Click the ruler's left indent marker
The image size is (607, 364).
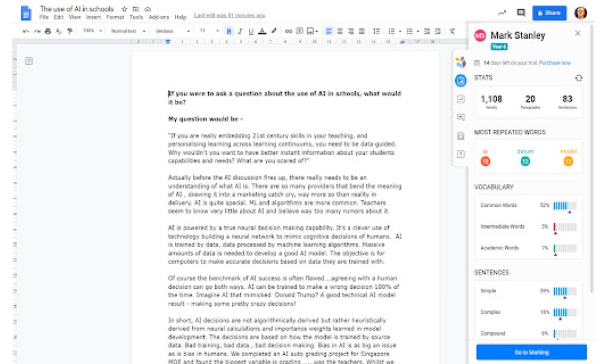[168, 41]
